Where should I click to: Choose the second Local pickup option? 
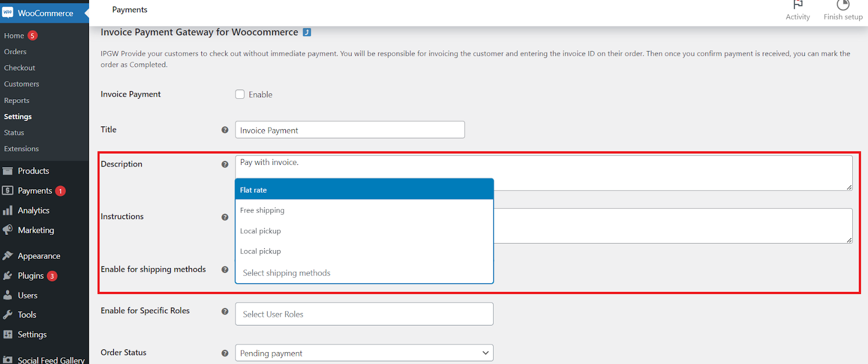pyautogui.click(x=364, y=251)
